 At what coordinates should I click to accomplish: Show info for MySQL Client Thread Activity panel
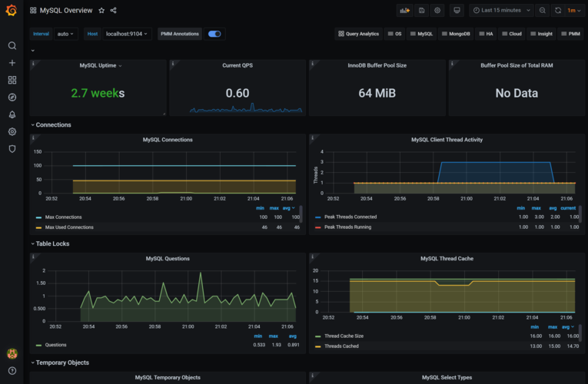pyautogui.click(x=312, y=138)
